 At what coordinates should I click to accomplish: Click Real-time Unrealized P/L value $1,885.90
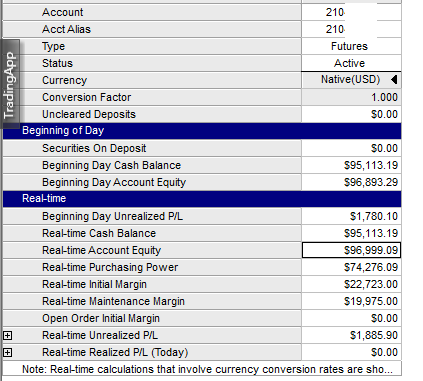tap(351, 335)
